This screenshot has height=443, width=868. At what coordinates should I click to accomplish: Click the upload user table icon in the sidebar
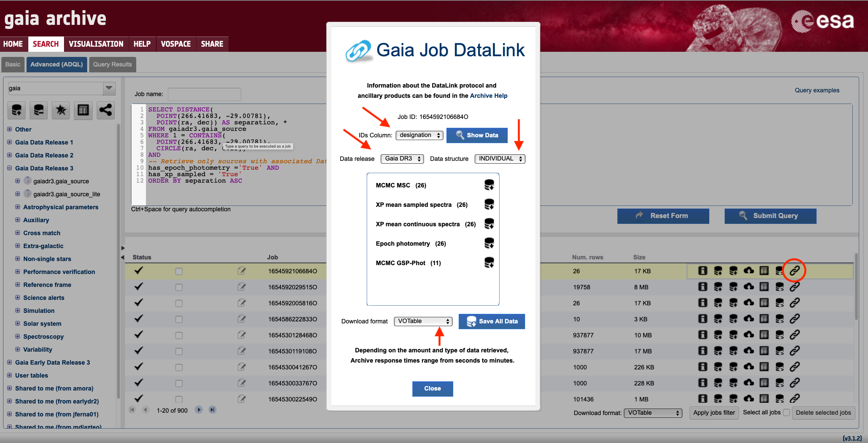click(16, 110)
